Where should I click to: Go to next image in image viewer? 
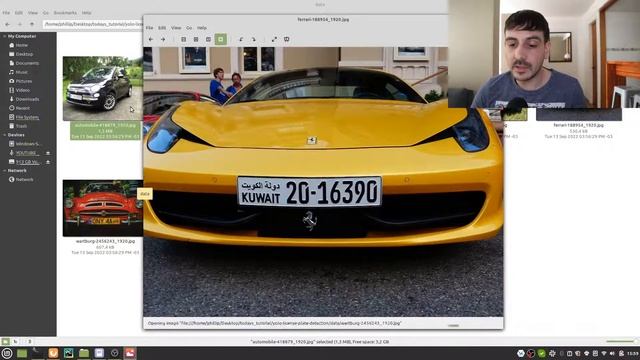click(x=163, y=39)
